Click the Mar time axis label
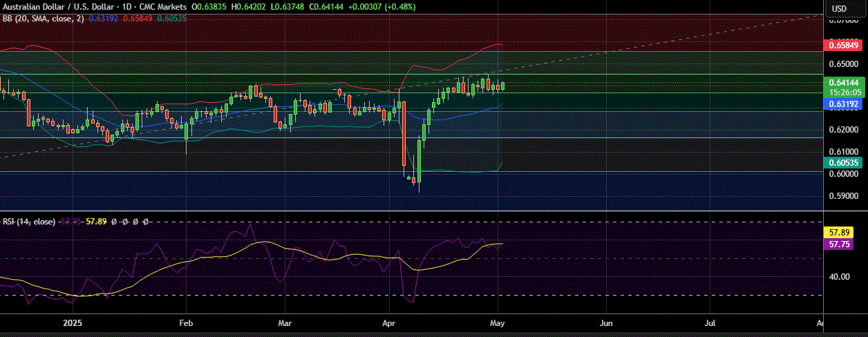The image size is (868, 337). [x=285, y=322]
